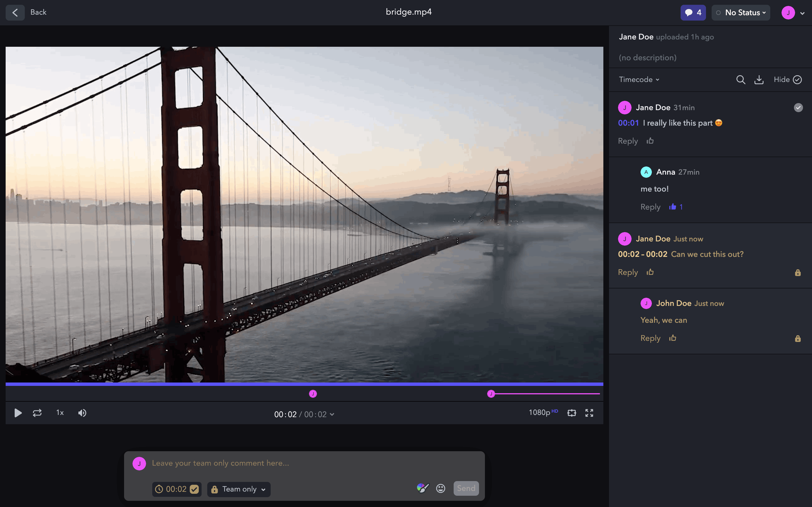Open the drawing annotation tool
Viewport: 812px width, 507px height.
pos(422,488)
